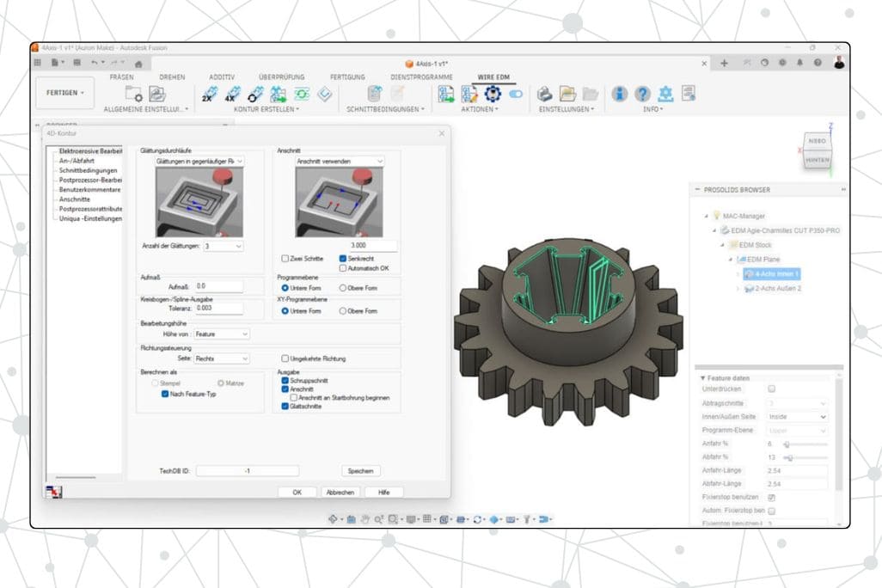
Task: Select the WIRE EDM tab
Action: coord(493,77)
